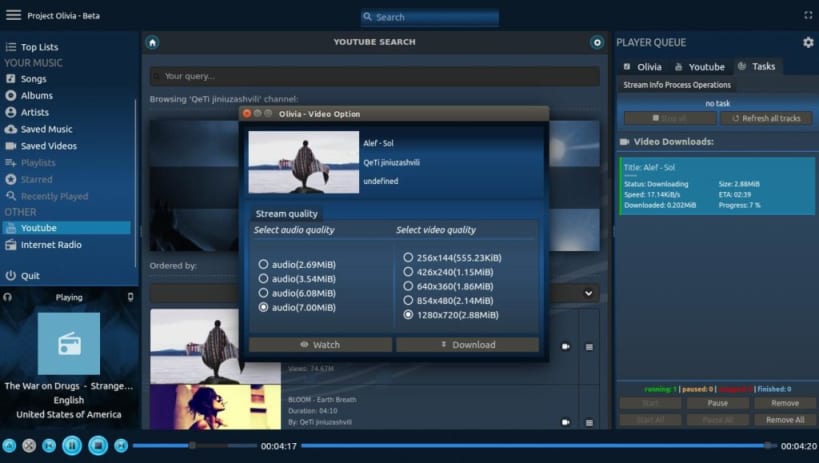Select audio(3.54MiB) quality
Viewport: 819px width, 463px height.
[x=297, y=279]
